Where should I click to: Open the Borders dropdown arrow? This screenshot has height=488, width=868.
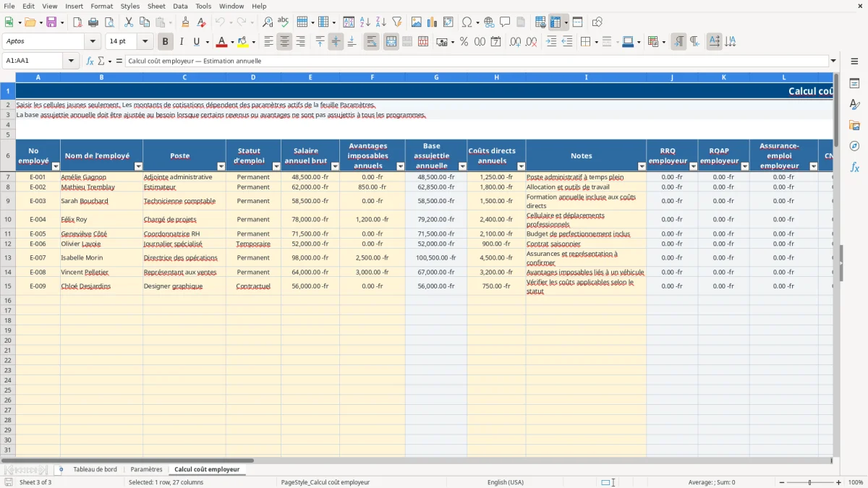pyautogui.click(x=596, y=42)
